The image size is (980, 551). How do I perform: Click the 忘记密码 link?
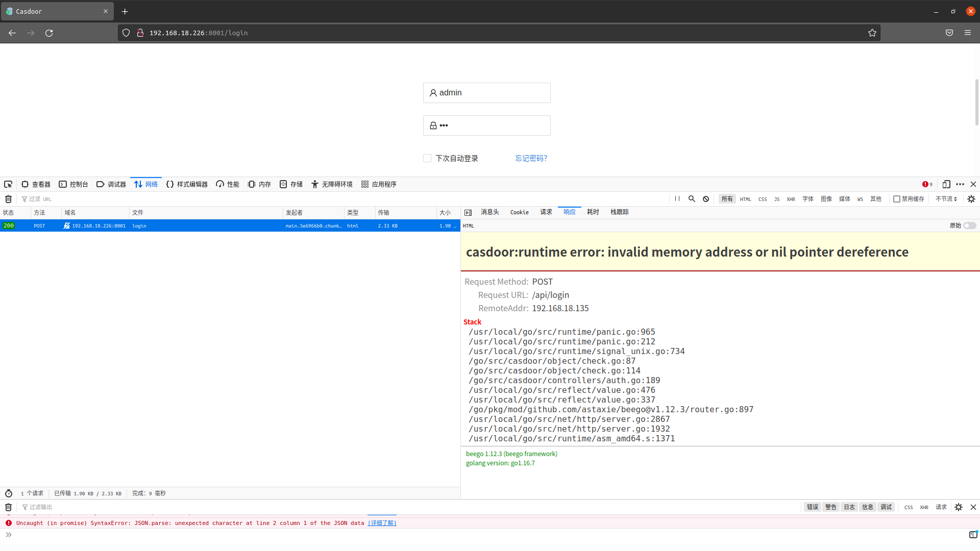pos(531,158)
